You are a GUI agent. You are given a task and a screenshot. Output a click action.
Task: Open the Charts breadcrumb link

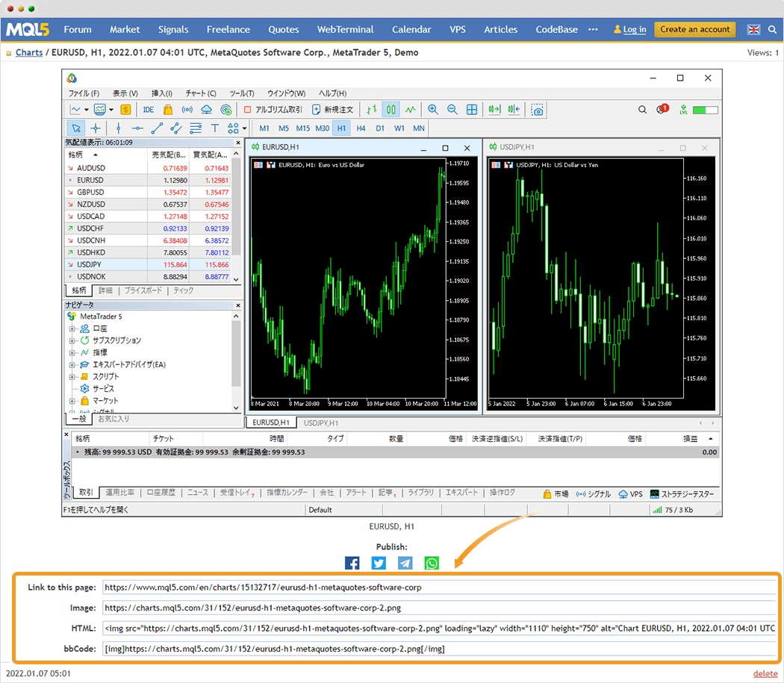(x=29, y=52)
